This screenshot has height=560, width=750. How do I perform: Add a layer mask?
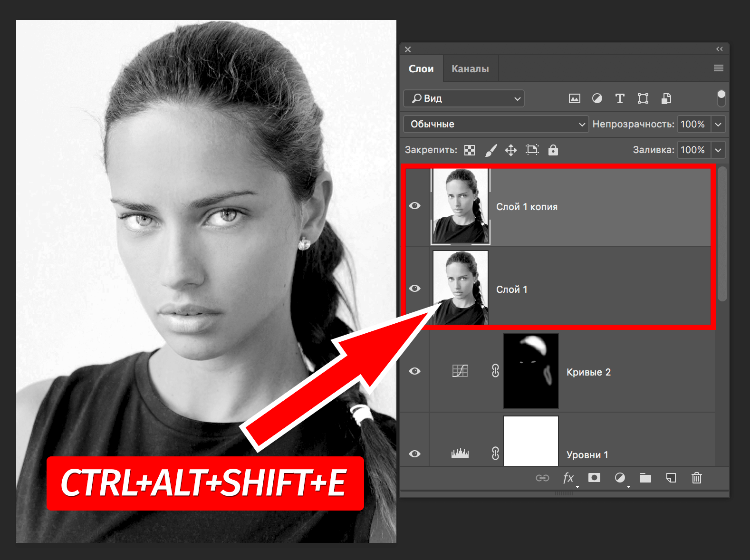594,478
